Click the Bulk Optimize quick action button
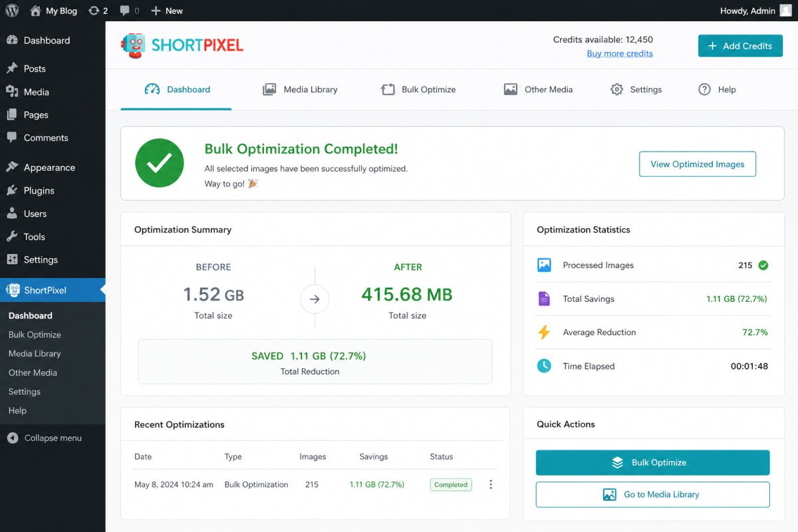The height and width of the screenshot is (532, 798). (x=653, y=463)
